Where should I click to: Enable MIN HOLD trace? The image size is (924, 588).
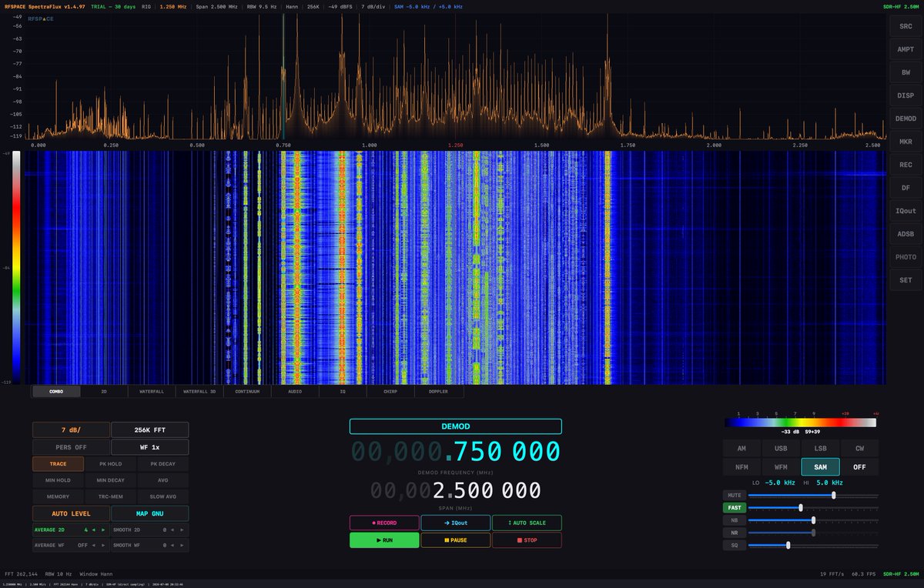click(58, 480)
